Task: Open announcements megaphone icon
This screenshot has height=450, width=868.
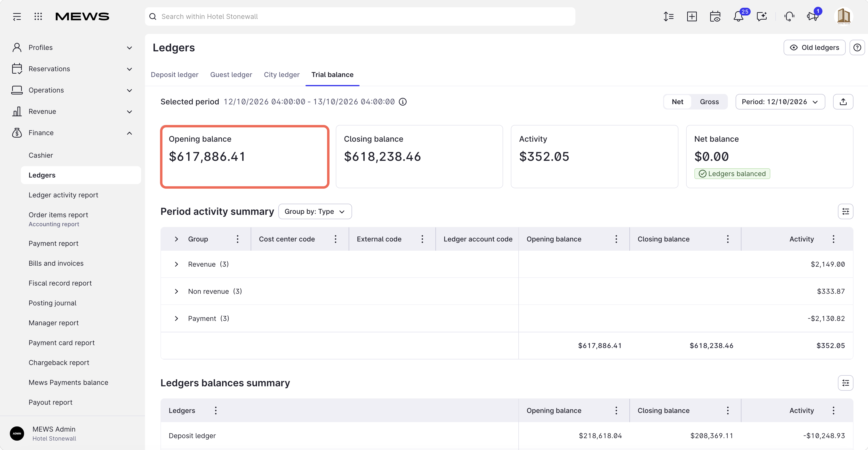Action: coord(813,16)
